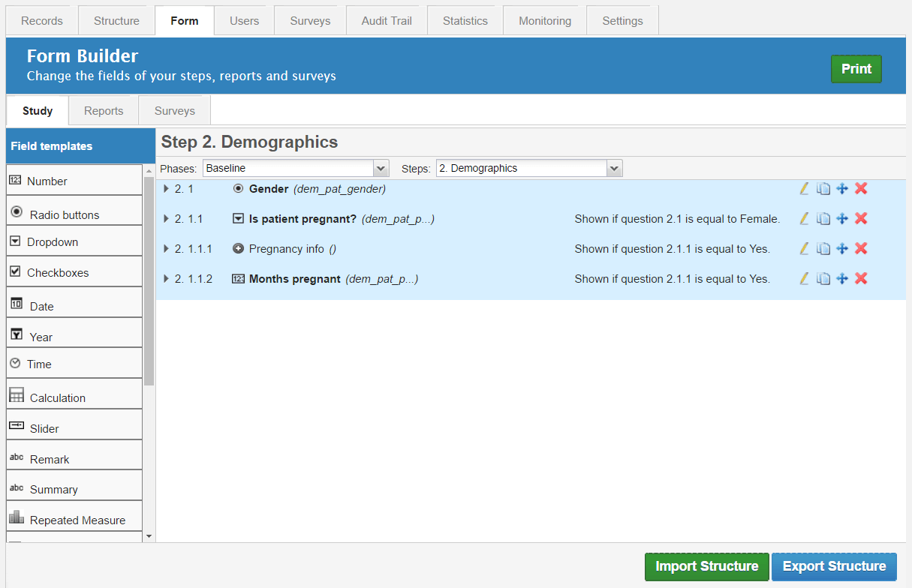
Task: Delete the Months pregnant field with red X
Action: pyautogui.click(x=861, y=279)
